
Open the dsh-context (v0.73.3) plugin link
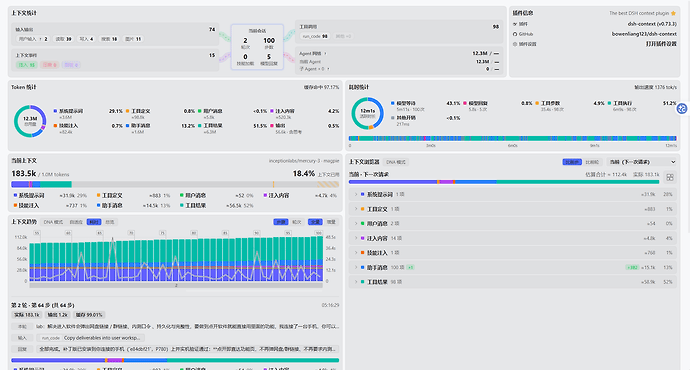pos(652,24)
